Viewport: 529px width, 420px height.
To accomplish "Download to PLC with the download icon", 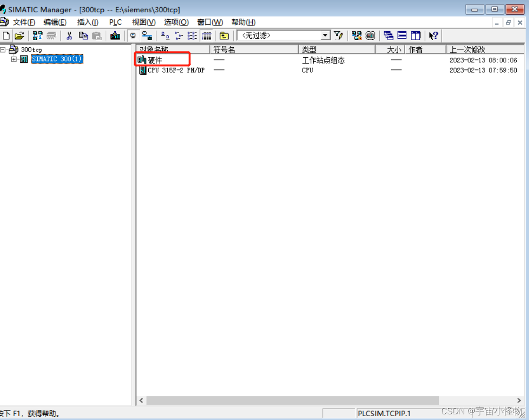I will 115,35.
